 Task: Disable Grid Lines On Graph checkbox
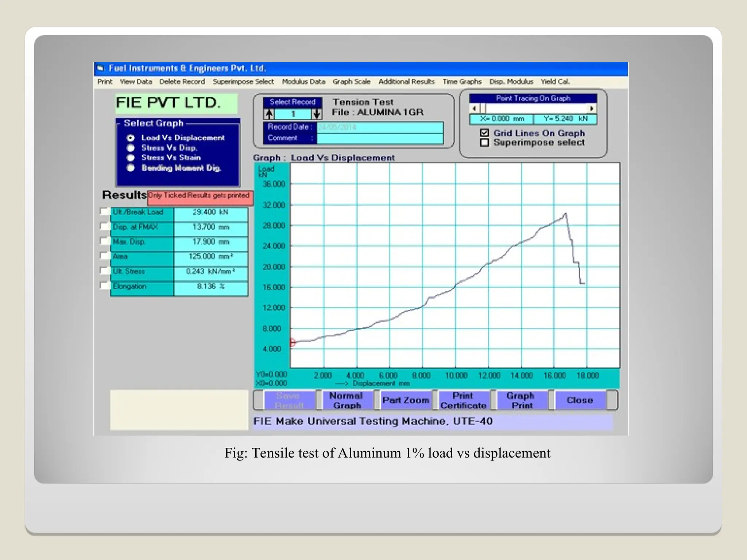[x=484, y=133]
